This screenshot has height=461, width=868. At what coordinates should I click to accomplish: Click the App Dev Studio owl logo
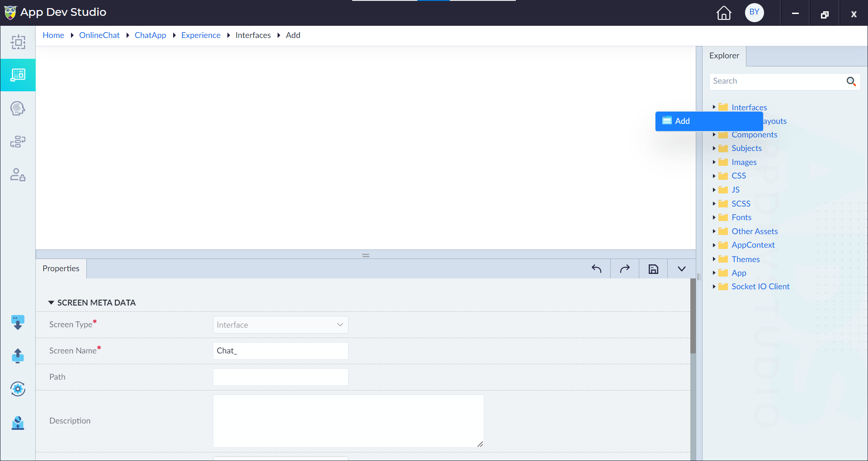coord(10,12)
